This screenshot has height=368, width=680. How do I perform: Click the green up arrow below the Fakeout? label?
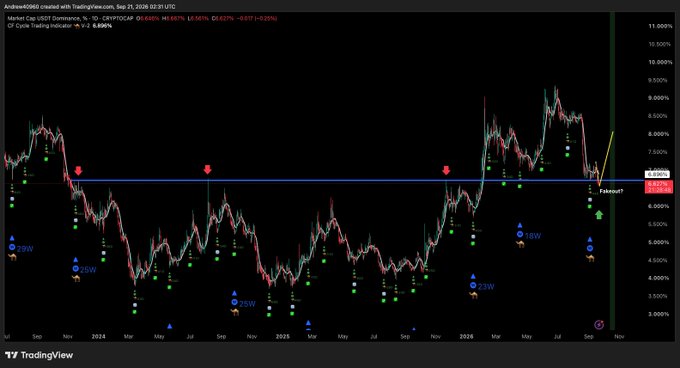coord(599,214)
